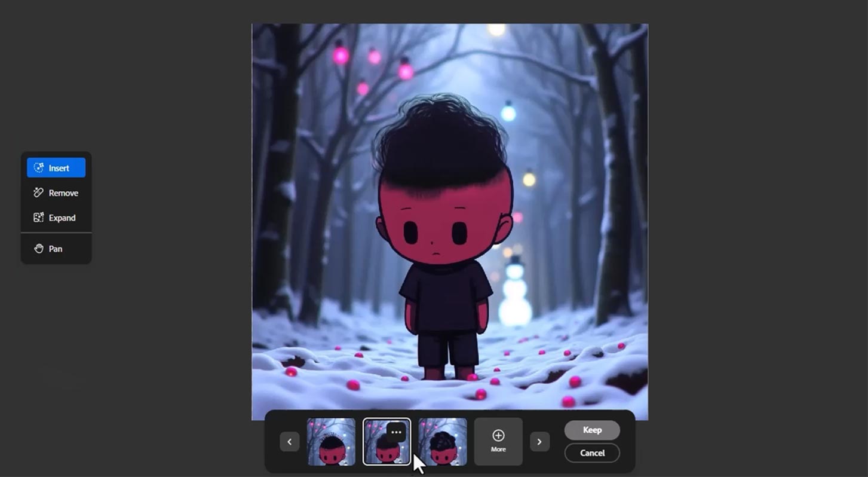Select the second highlighted variation thumbnail
The image size is (868, 477).
point(387,442)
